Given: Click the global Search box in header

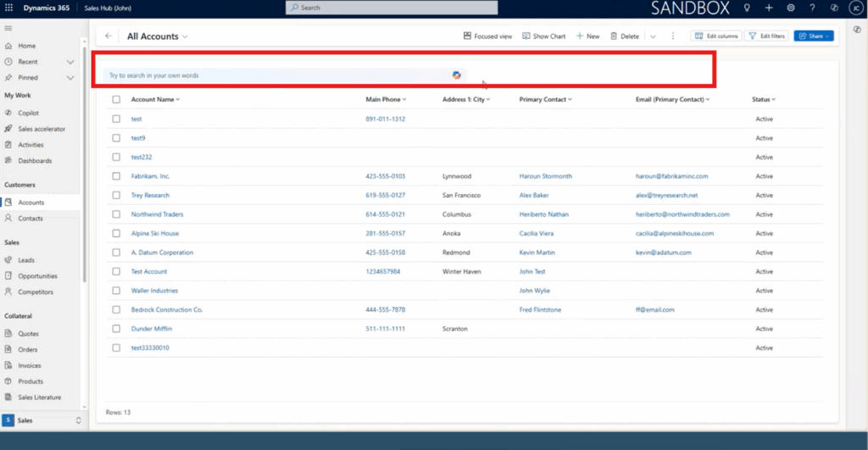Looking at the screenshot, I should [x=392, y=8].
